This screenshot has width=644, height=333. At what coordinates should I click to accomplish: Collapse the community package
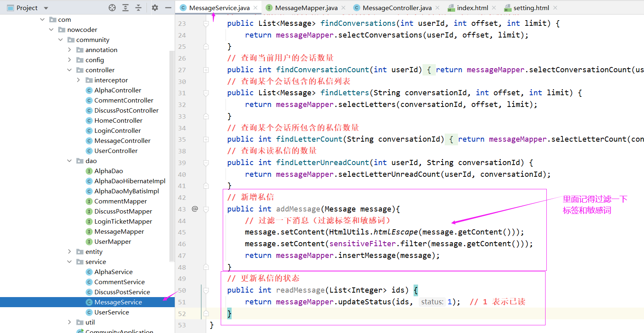[61, 40]
